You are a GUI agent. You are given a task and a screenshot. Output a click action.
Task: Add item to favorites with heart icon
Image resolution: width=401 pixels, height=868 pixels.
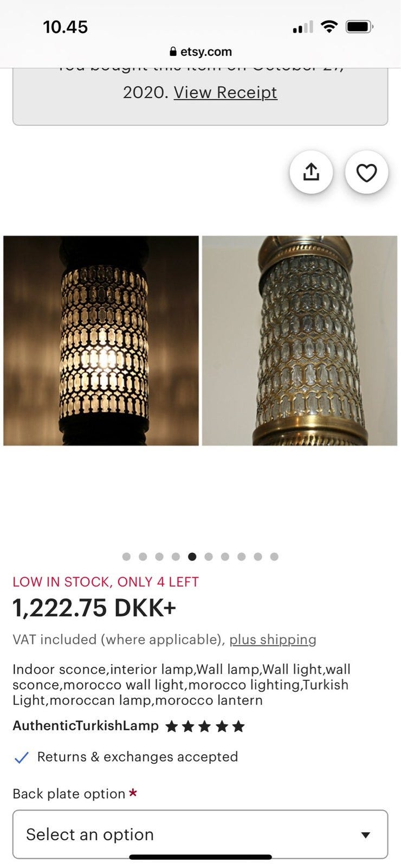(x=366, y=173)
